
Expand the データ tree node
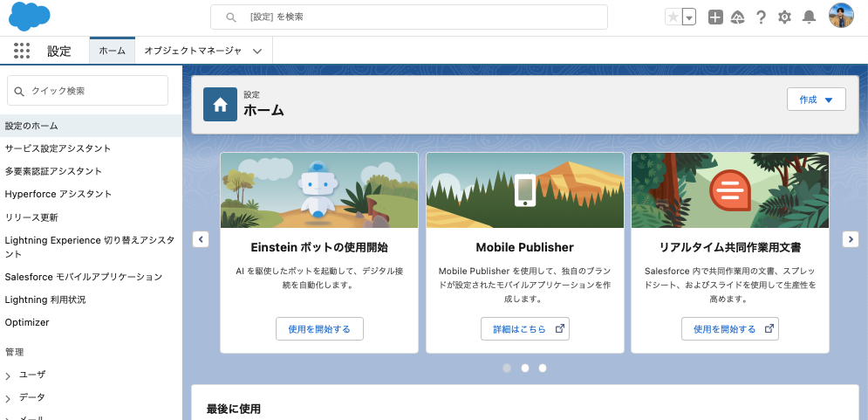click(x=8, y=399)
